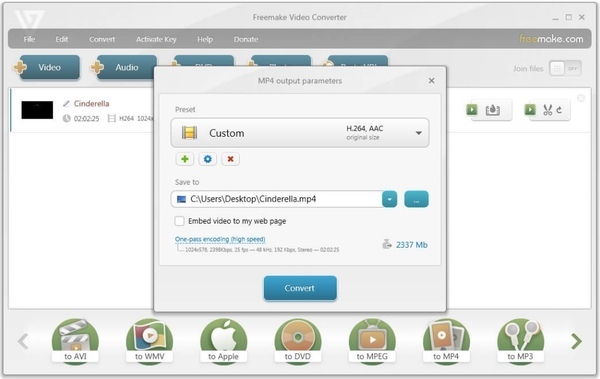Open the Activate Key menu
The height and width of the screenshot is (379, 600).
pos(156,39)
